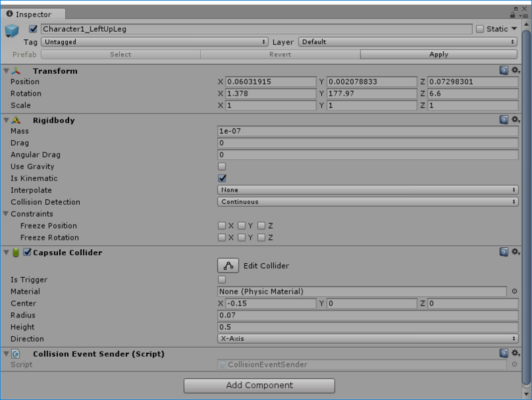Click the Edit Collider button
This screenshot has width=532, height=400.
pos(228,265)
